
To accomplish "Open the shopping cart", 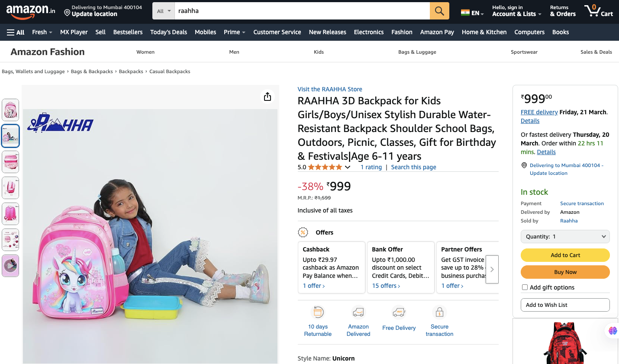I will click(x=598, y=11).
